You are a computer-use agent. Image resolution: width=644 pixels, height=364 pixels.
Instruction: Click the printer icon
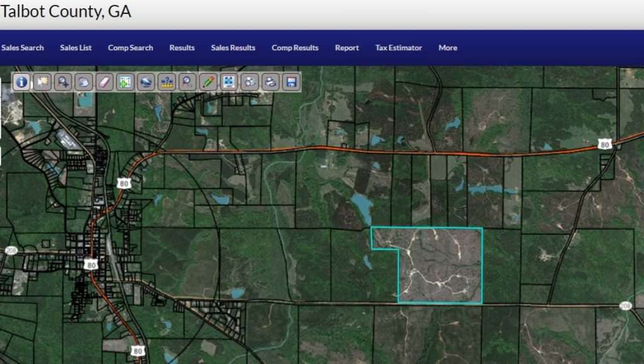(x=270, y=82)
